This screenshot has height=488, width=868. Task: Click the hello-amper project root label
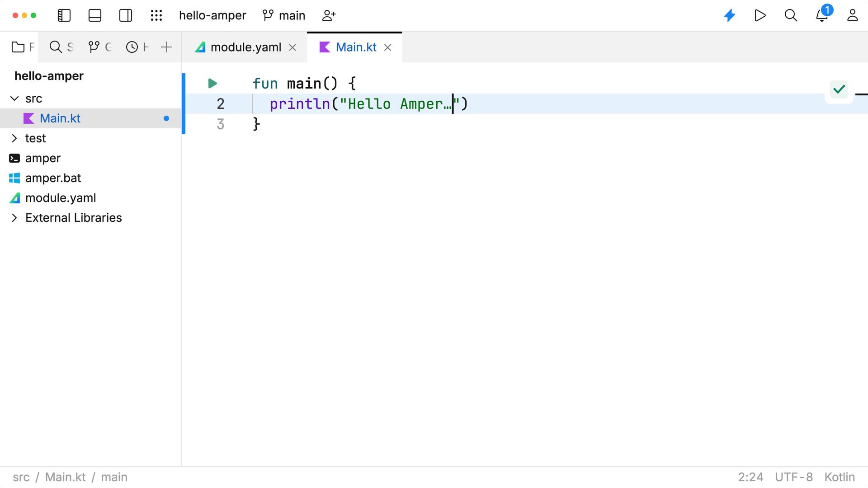click(x=49, y=76)
